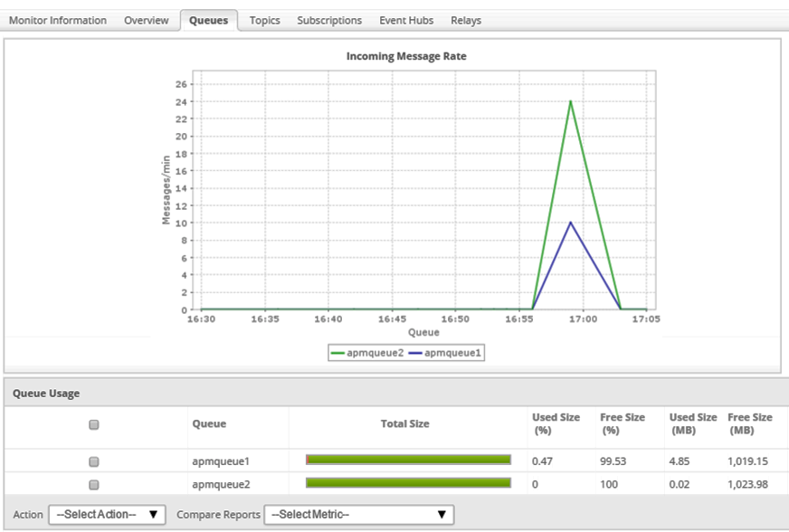
Task: Click the apmqueue1 total size usage bar
Action: coord(408,460)
